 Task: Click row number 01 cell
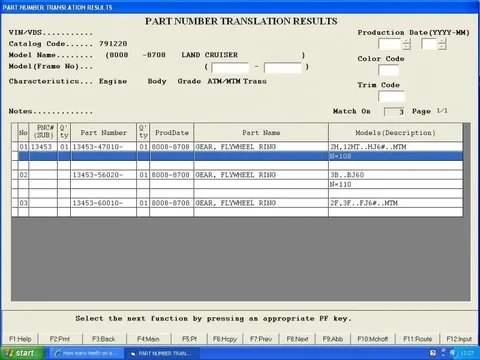[23, 147]
